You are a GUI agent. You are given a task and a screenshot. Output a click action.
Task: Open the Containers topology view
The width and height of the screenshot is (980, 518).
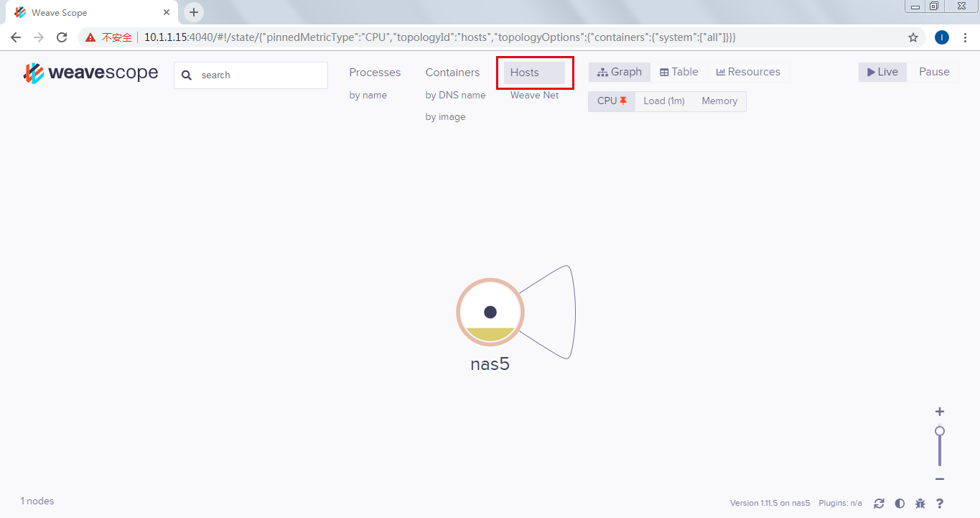(x=452, y=73)
